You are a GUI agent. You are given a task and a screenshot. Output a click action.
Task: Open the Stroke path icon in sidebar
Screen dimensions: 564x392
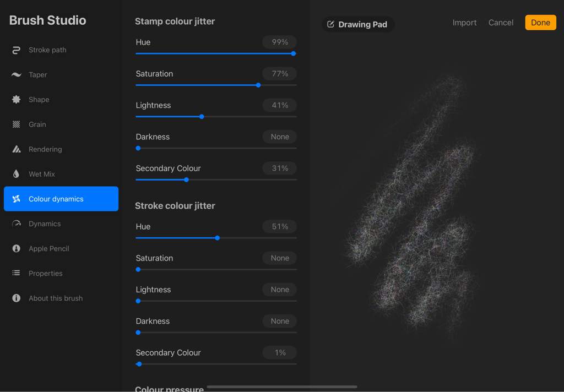click(x=16, y=50)
